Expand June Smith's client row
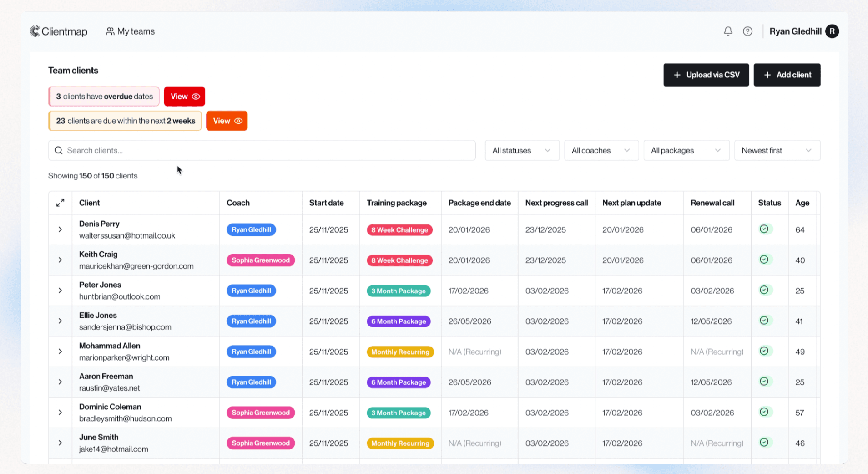Image resolution: width=868 pixels, height=474 pixels. [x=60, y=443]
